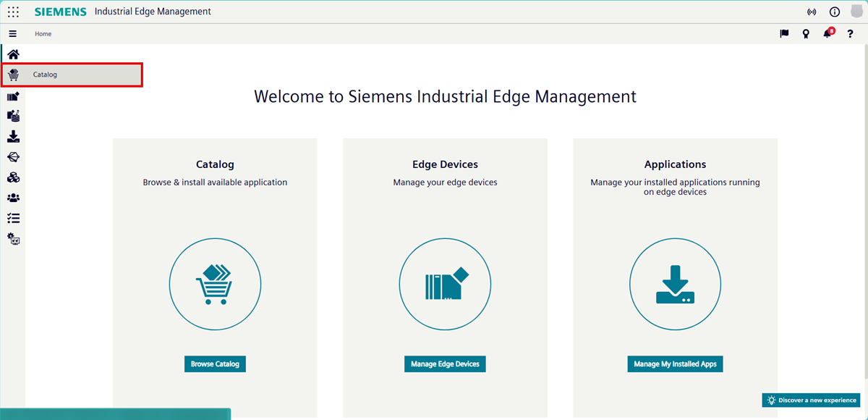Open the stacked cubes sidebar icon
The height and width of the screenshot is (420, 868).
tap(13, 177)
